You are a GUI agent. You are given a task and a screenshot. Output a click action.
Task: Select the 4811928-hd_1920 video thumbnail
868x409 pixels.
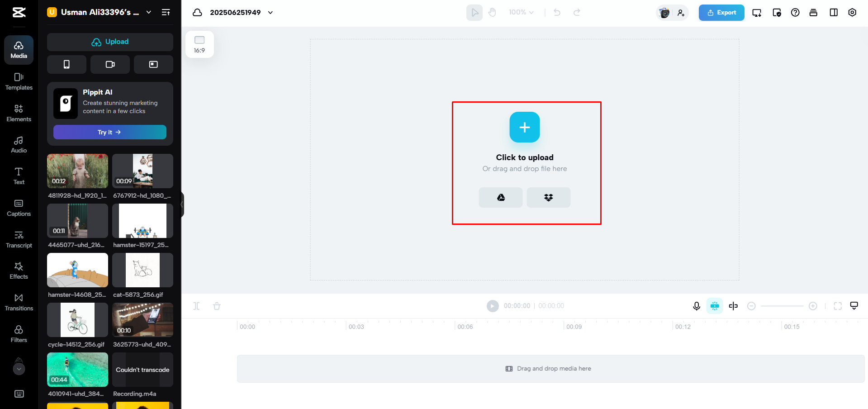(78, 171)
